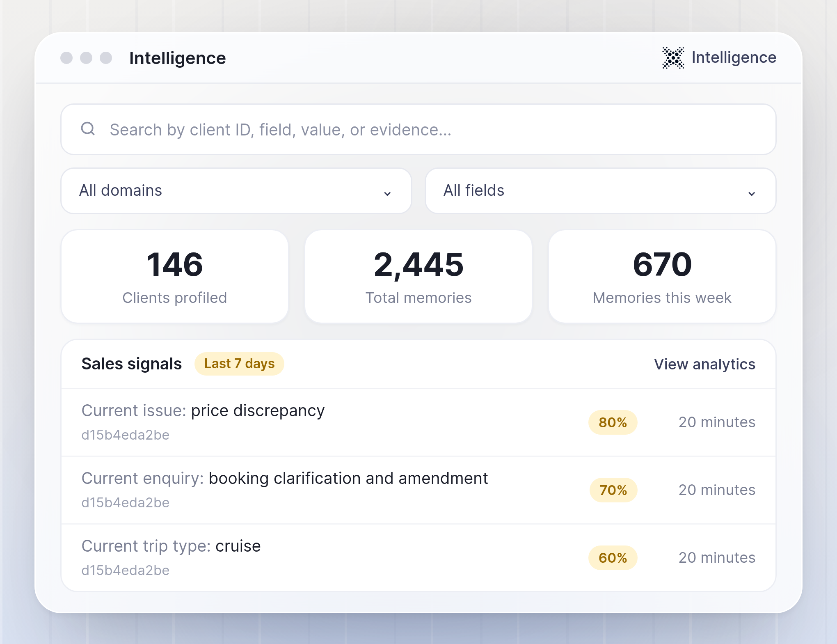Image resolution: width=837 pixels, height=644 pixels.
Task: Click 20 minutes on price discrepancy row
Action: point(717,422)
